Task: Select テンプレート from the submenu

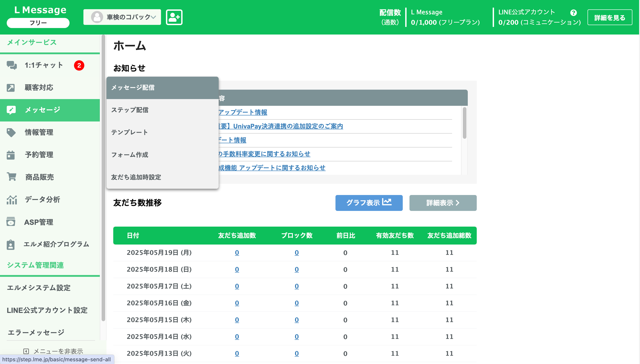Action: tap(163, 132)
